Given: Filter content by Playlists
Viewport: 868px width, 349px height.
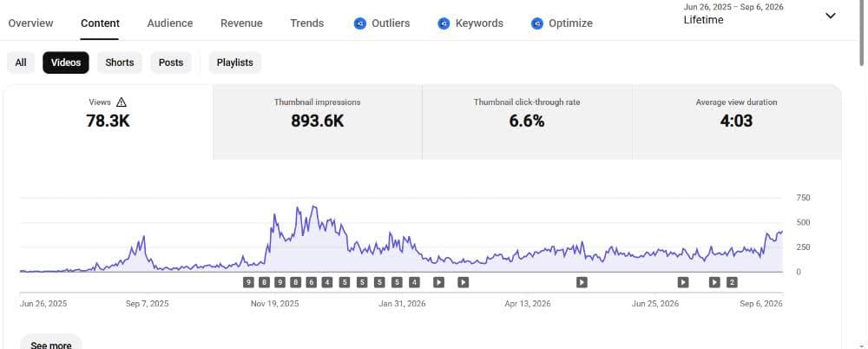Looking at the screenshot, I should click(x=234, y=63).
